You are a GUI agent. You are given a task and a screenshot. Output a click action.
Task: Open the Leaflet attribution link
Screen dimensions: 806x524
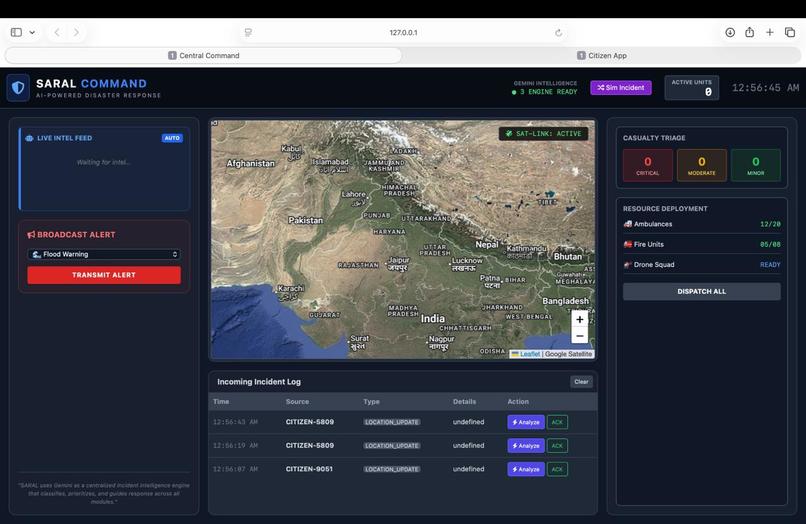point(529,354)
